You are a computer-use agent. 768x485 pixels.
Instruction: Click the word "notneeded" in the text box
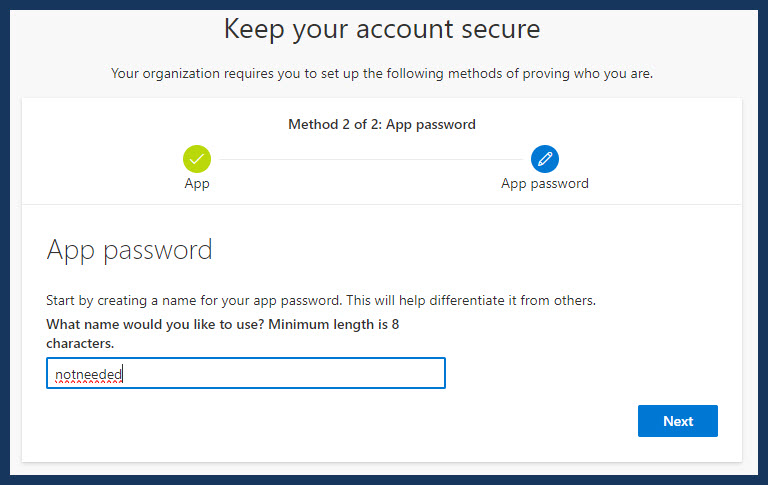point(88,374)
